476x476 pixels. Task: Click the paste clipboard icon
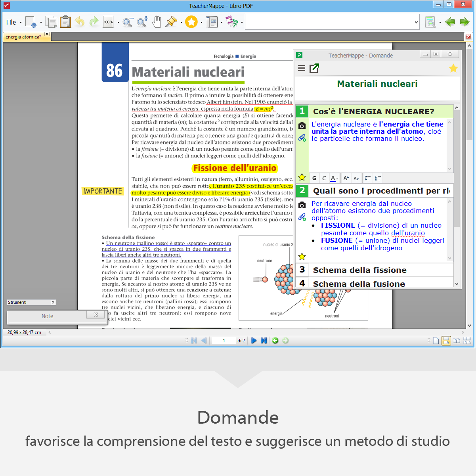[x=65, y=22]
